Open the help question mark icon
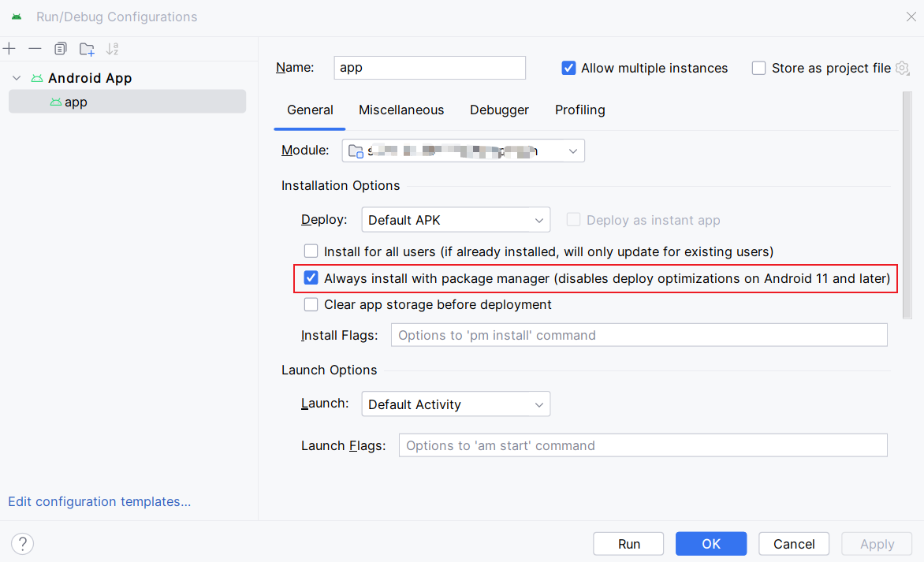Image resolution: width=924 pixels, height=562 pixels. tap(22, 543)
